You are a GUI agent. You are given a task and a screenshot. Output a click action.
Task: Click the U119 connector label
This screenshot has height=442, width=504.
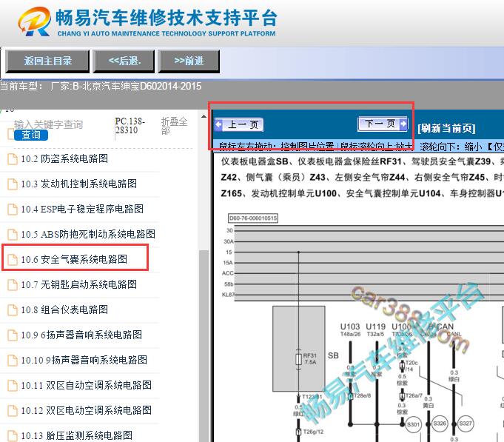click(x=375, y=327)
